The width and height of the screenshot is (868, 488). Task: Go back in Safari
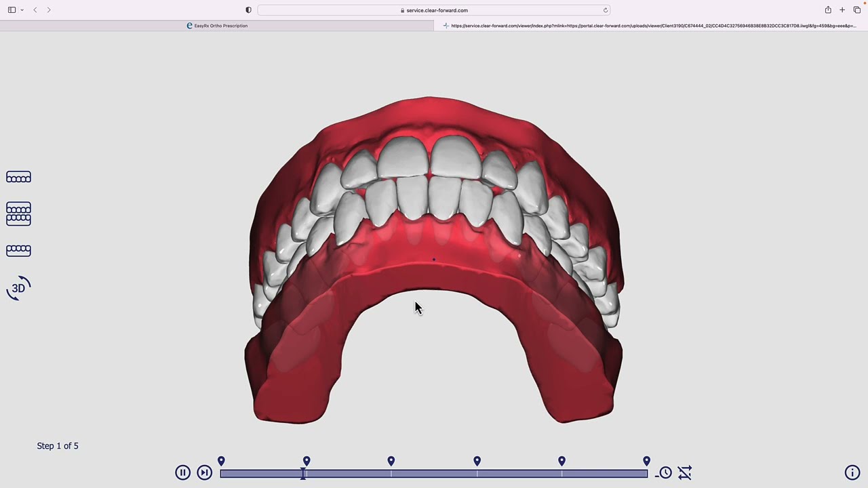pyautogui.click(x=35, y=10)
